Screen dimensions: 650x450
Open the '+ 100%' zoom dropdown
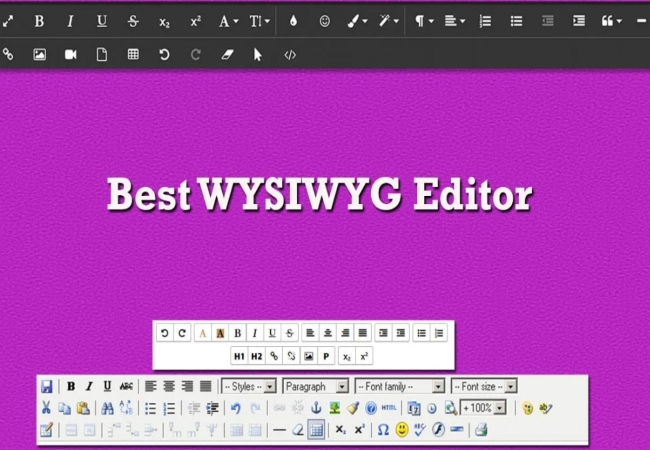pyautogui.click(x=483, y=408)
